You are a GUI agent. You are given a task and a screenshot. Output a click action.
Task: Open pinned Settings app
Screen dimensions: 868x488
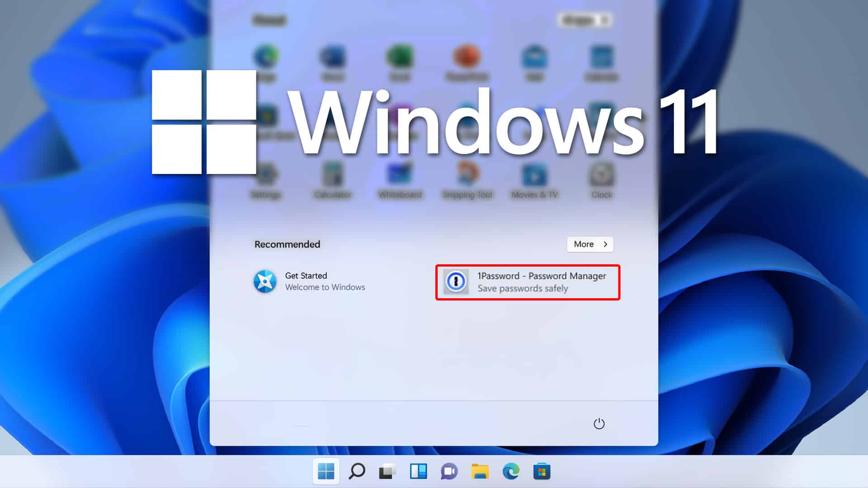point(266,181)
